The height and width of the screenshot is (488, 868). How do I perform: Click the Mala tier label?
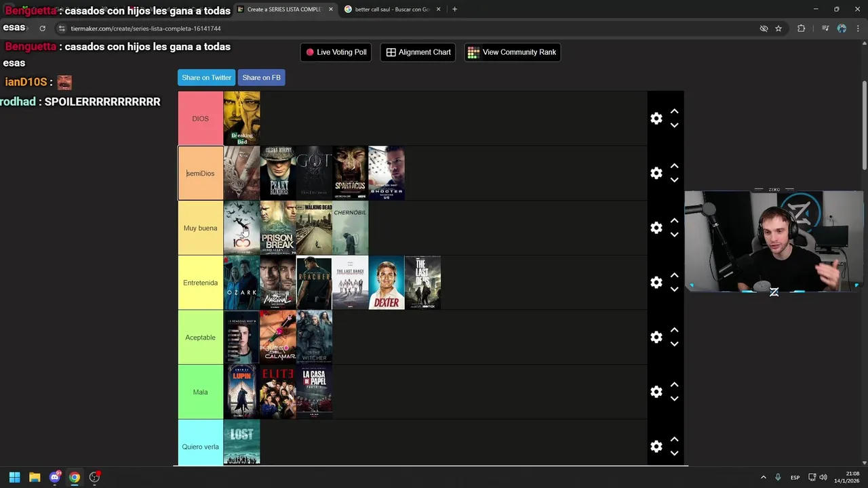click(200, 392)
